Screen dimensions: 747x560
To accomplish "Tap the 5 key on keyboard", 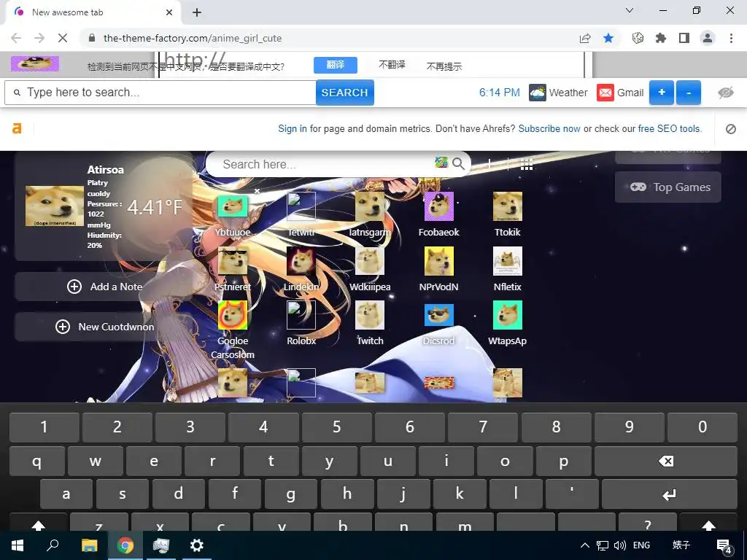I will tap(336, 427).
